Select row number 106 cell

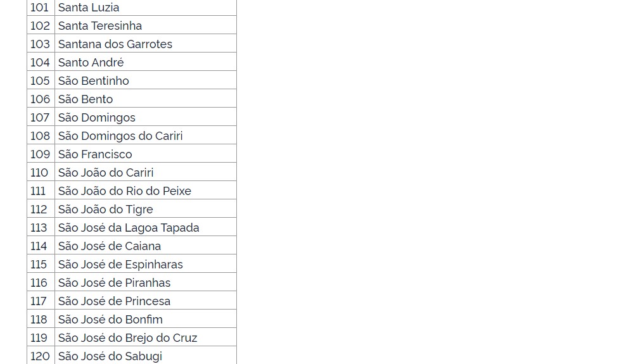click(x=40, y=99)
